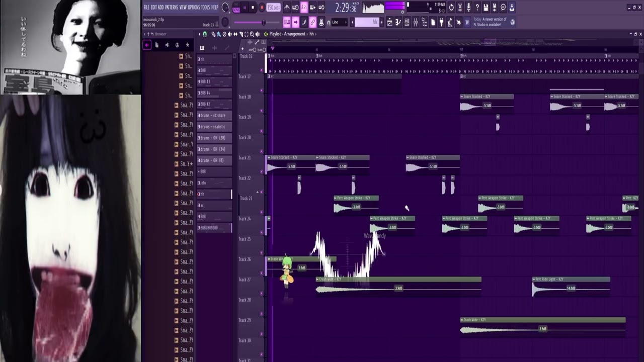
Task: Click the download content library icon
Action: click(x=512, y=8)
